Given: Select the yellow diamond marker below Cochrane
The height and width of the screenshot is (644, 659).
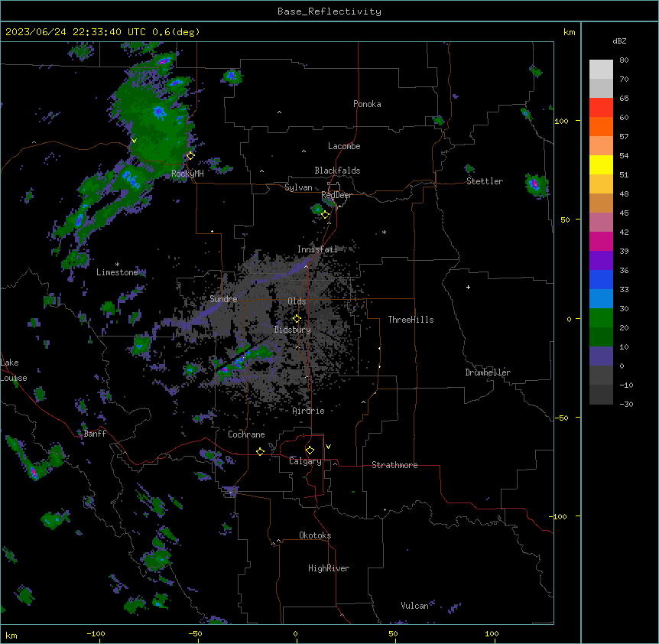Looking at the screenshot, I should click(260, 451).
